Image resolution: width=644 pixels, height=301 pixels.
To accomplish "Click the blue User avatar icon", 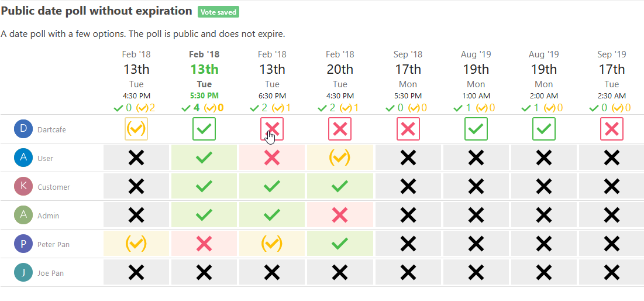I will coord(23,158).
